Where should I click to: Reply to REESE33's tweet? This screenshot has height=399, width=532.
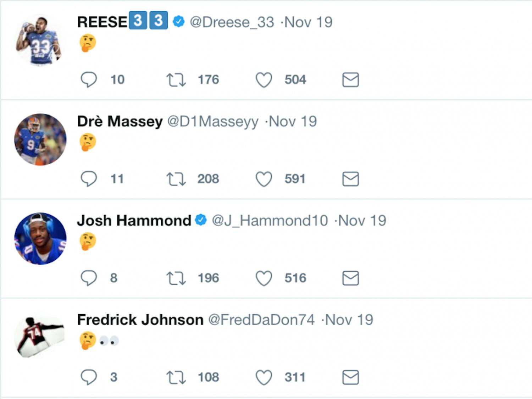click(89, 80)
